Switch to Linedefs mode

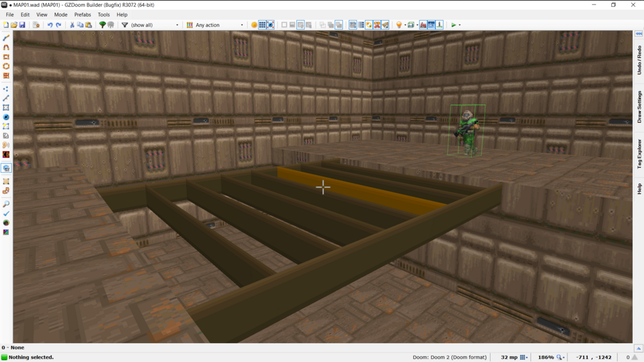tap(6, 98)
